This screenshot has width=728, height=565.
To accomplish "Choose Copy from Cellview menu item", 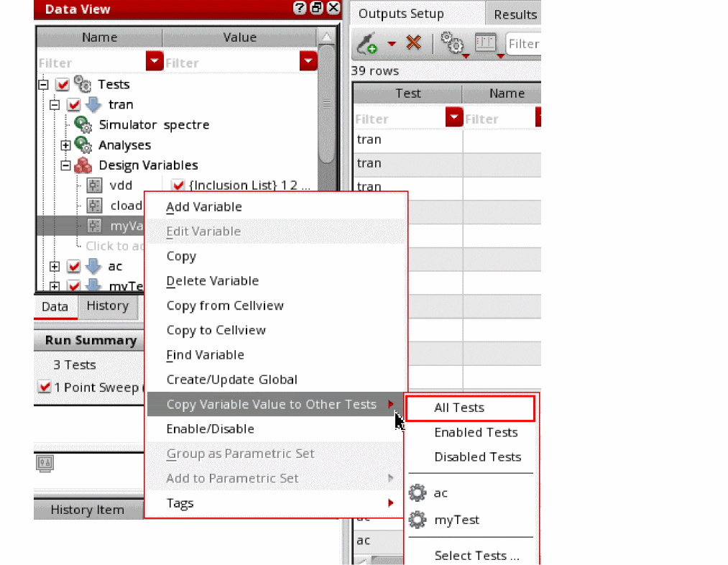I will coord(276,306).
